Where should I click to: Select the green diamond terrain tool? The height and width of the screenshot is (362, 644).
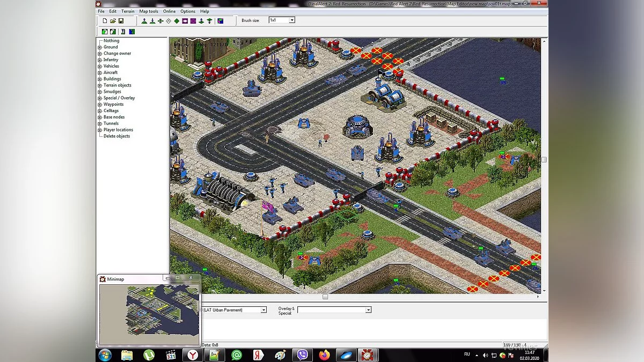(x=177, y=20)
